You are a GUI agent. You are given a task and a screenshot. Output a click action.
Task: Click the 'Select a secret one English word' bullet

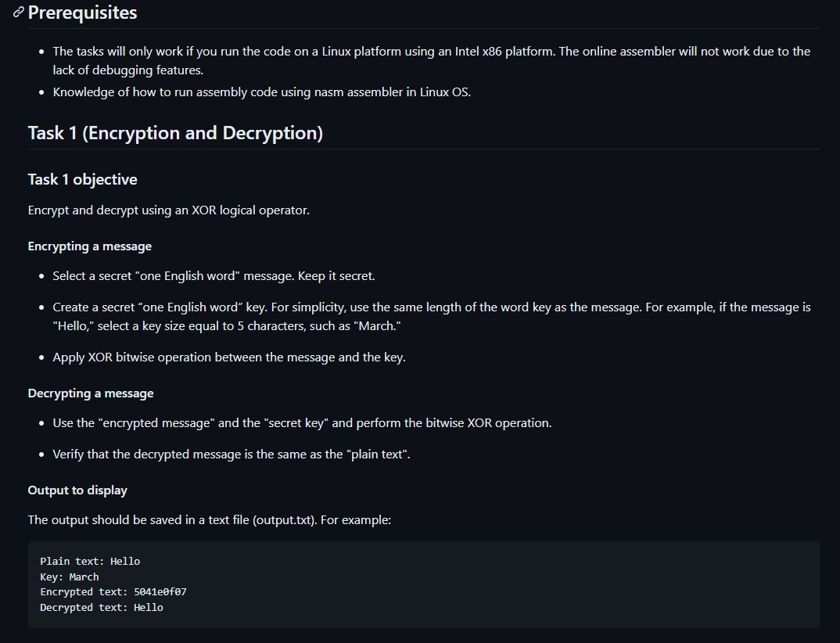214,276
